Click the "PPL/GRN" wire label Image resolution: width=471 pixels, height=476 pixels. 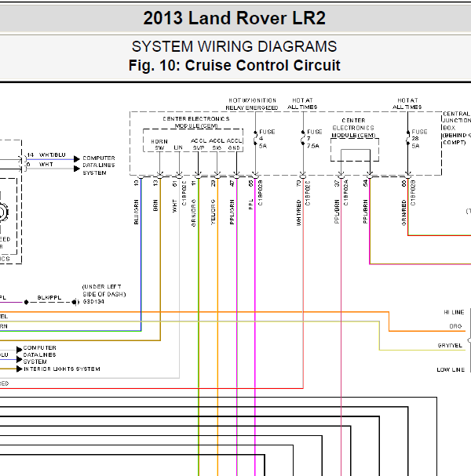pyautogui.click(x=232, y=212)
